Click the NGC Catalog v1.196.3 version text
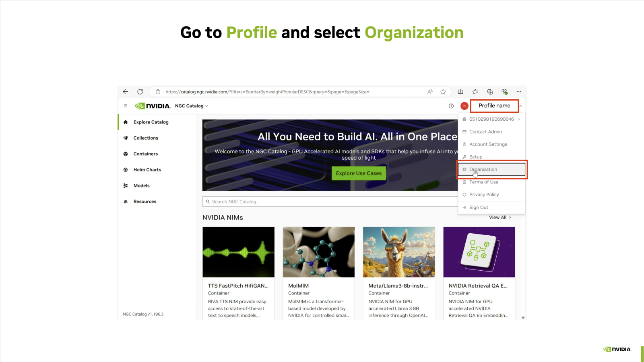Viewport: 644px width, 362px height. click(143, 314)
